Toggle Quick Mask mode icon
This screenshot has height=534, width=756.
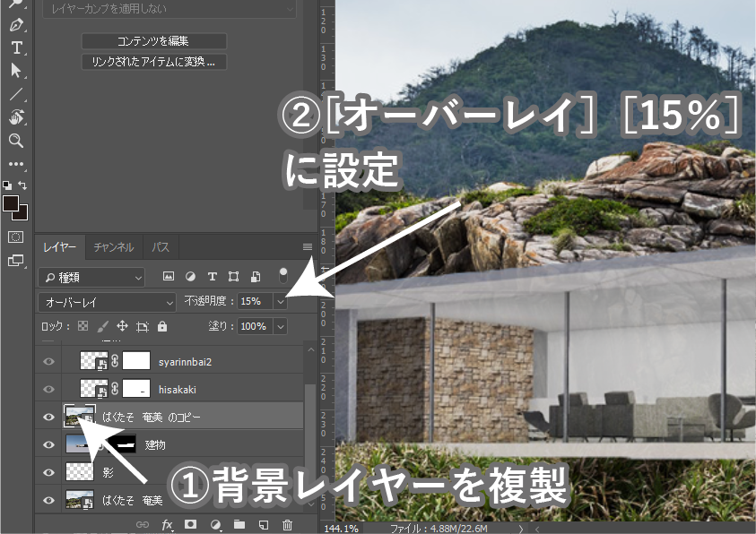15,237
